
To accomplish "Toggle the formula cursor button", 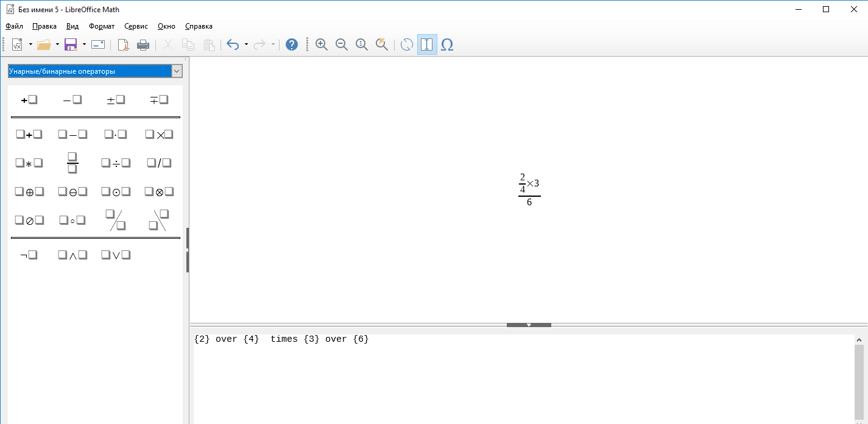I will [427, 44].
